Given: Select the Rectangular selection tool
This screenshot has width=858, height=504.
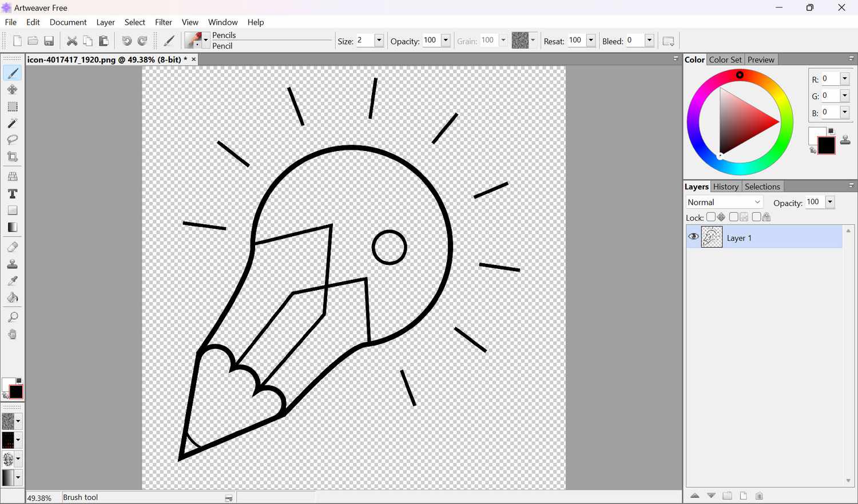Looking at the screenshot, I should tap(13, 107).
